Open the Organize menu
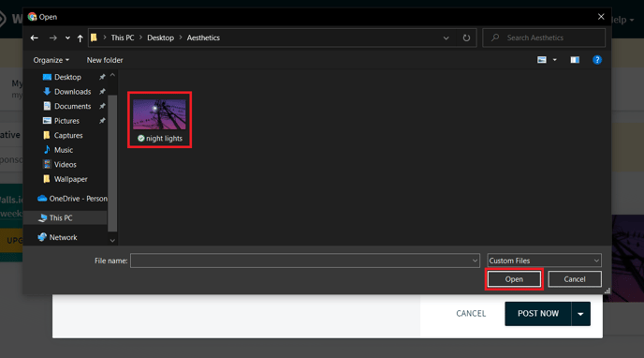Screen dimensions: 644x358 click(51, 60)
